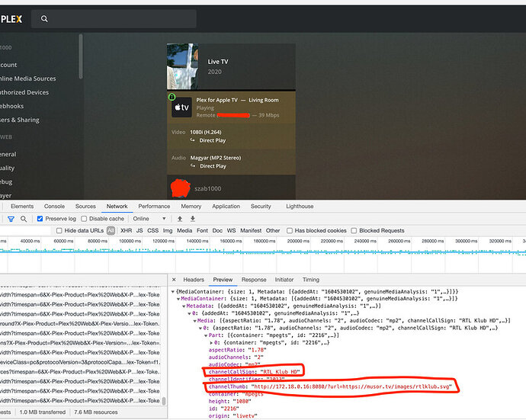Click the channelThumb URL value
The height and width of the screenshot is (420, 526).
tap(351, 386)
